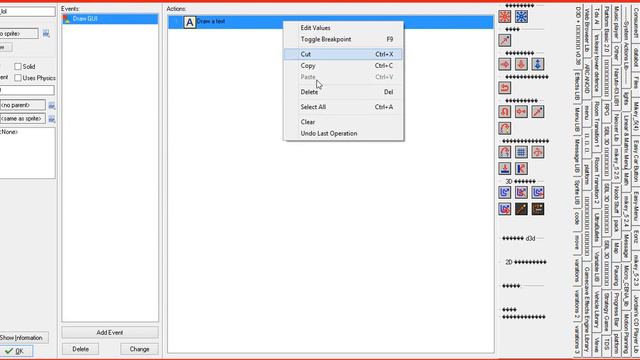Click the red down-arrow vertical speed action icon
640x360 pixels.
(521, 64)
